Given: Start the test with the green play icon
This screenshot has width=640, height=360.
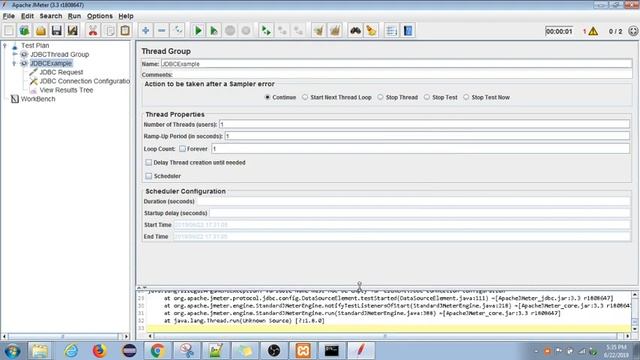Looking at the screenshot, I should (x=198, y=31).
